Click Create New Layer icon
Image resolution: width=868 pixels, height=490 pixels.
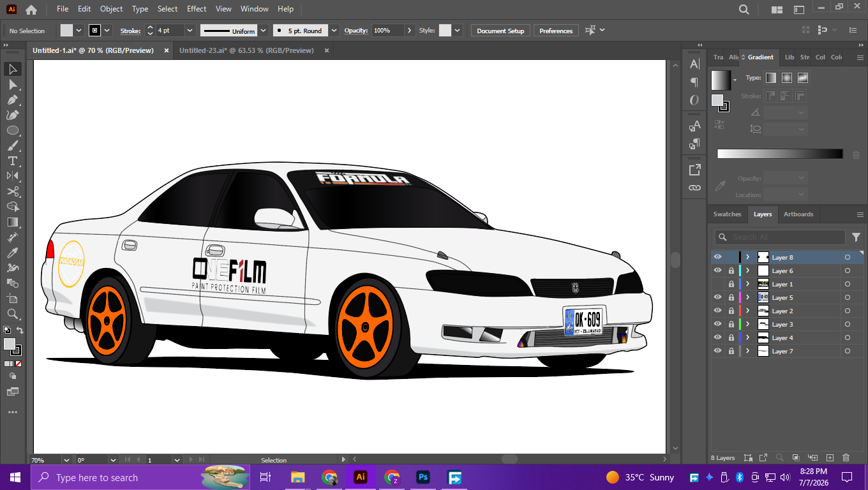tap(830, 457)
